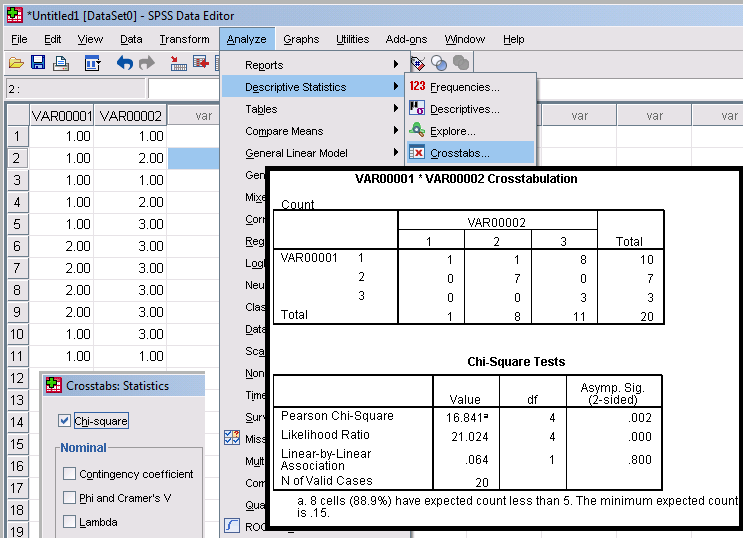743x538 pixels.
Task: Select row header 15
Action: [18, 444]
